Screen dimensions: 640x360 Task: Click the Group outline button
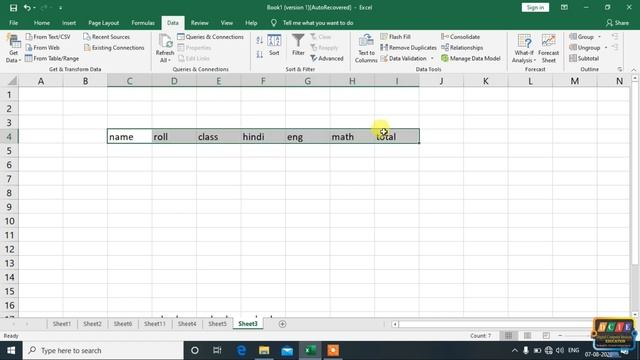pos(582,37)
